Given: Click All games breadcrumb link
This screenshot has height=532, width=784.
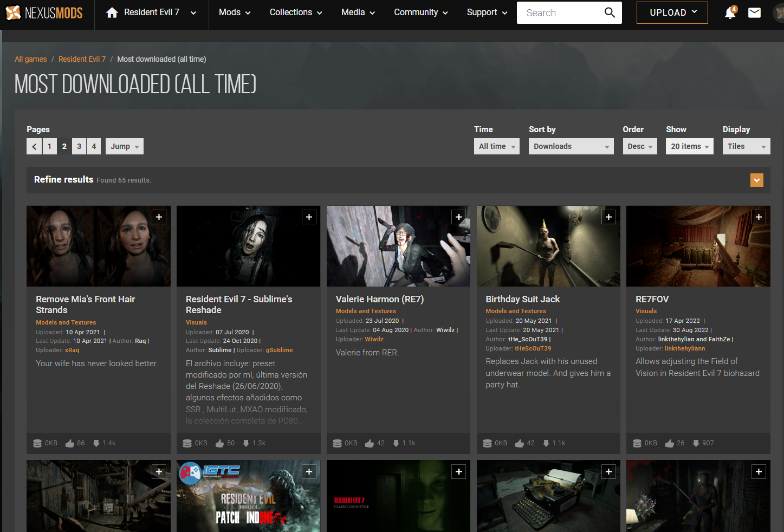Looking at the screenshot, I should 31,59.
